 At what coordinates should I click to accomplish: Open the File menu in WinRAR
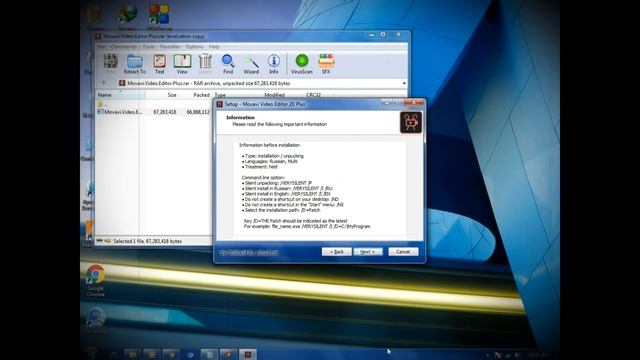(101, 47)
